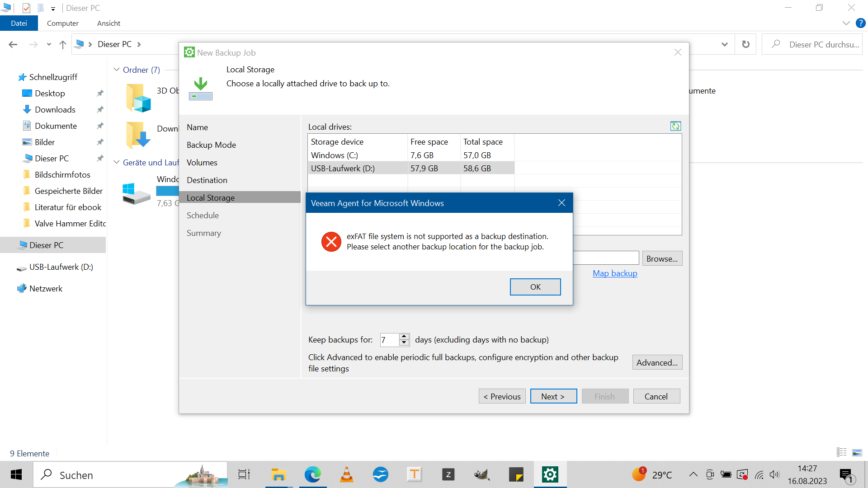Open the address bar history dropdown
The width and height of the screenshot is (868, 488).
725,44
